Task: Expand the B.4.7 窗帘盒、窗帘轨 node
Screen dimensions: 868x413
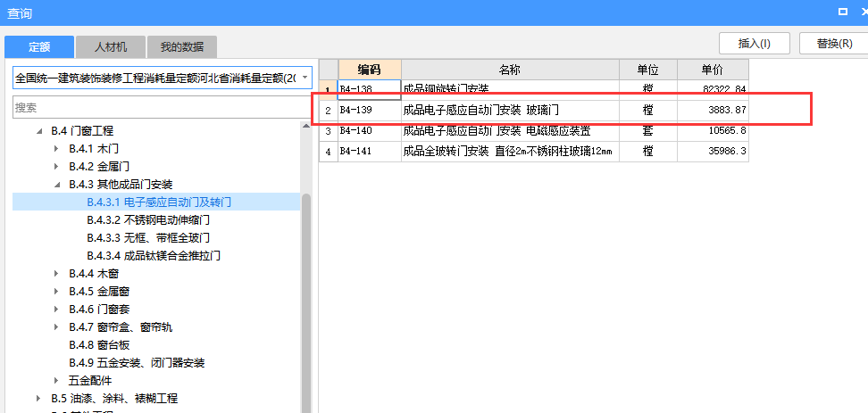Action: 57,327
